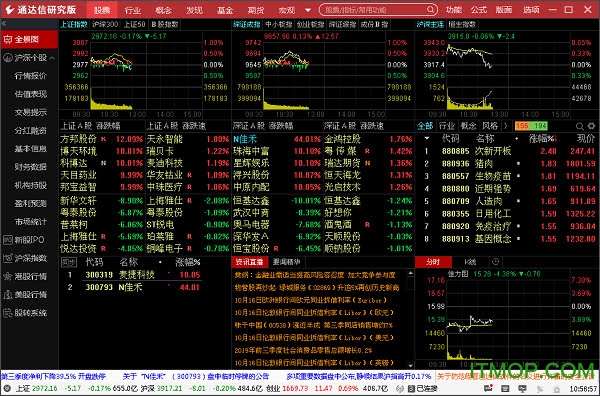Image resolution: width=600 pixels, height=396 pixels.
Task: Open sort dropdown arrow before 代码 header
Action: point(427,139)
